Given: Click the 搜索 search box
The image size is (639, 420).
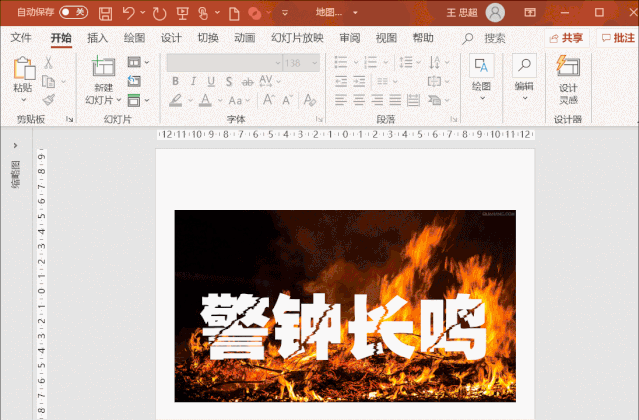Looking at the screenshot, I should [x=484, y=38].
